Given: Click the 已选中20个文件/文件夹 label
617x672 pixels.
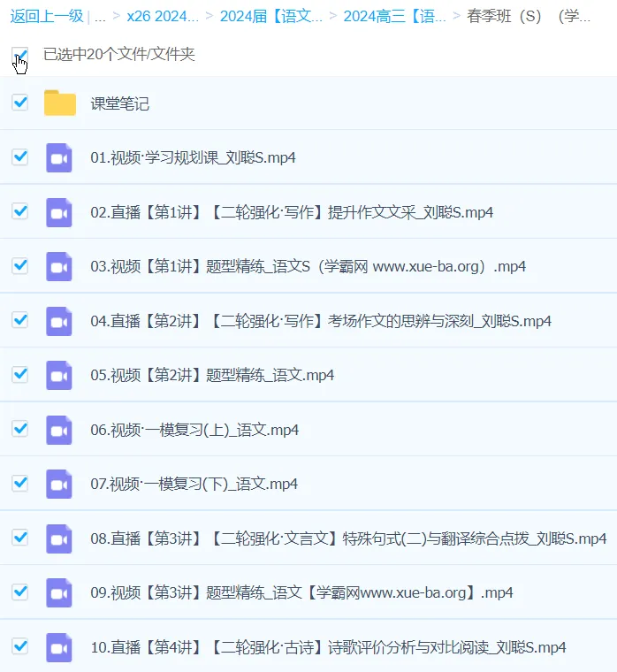Looking at the screenshot, I should pyautogui.click(x=119, y=55).
